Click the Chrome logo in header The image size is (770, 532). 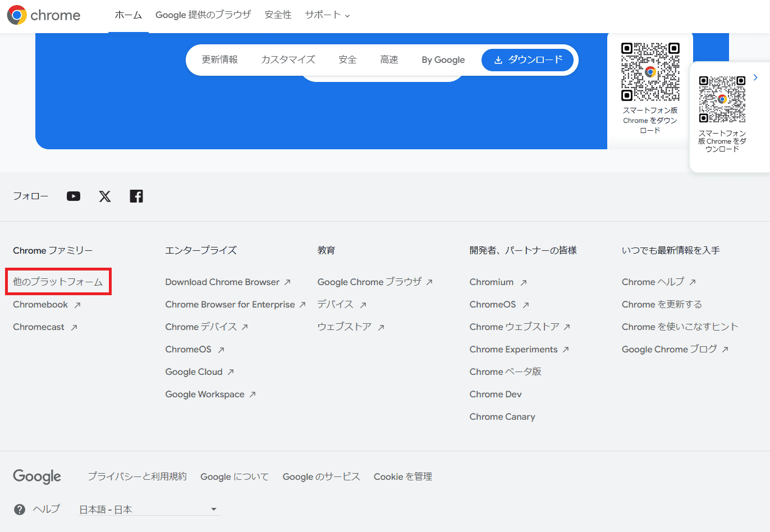[x=44, y=15]
